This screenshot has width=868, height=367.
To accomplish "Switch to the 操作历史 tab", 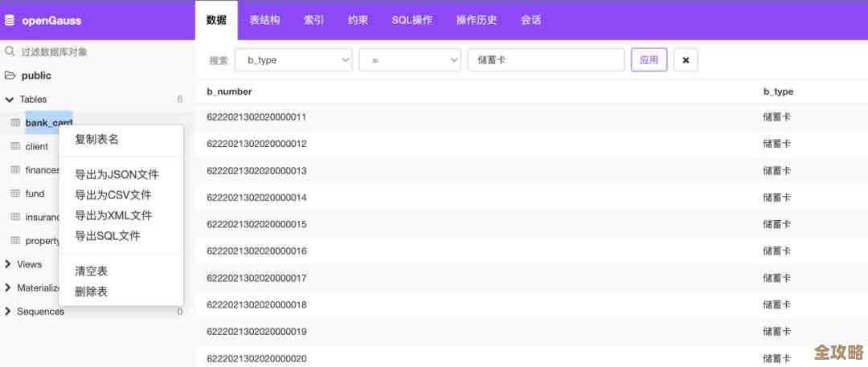I will point(477,21).
